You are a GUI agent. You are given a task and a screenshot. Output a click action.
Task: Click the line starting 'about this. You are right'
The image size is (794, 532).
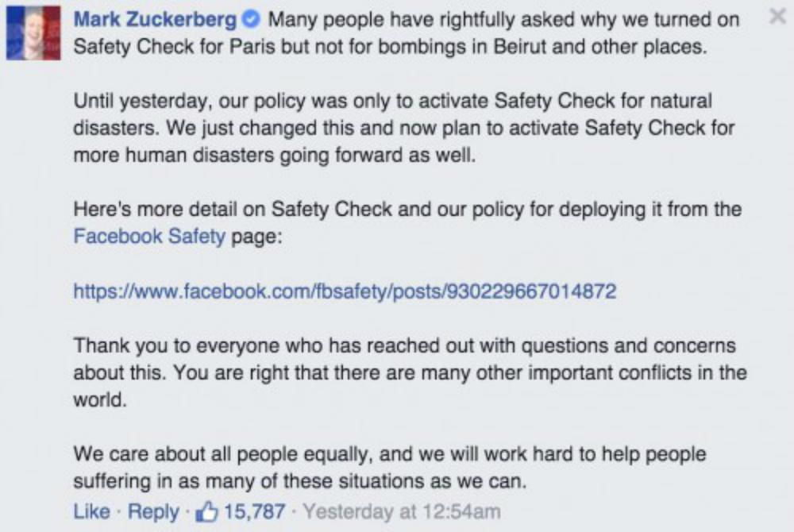pos(410,373)
